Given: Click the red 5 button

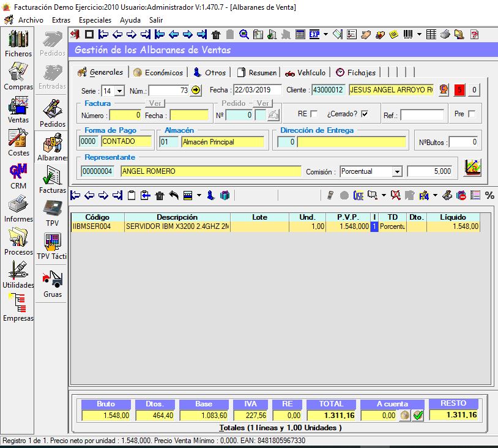Looking at the screenshot, I should click(459, 89).
